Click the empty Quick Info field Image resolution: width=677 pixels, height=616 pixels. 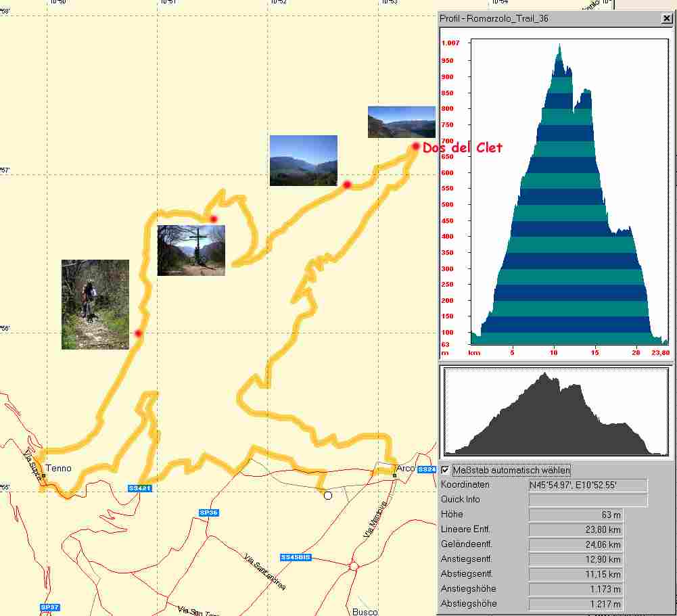pos(587,500)
